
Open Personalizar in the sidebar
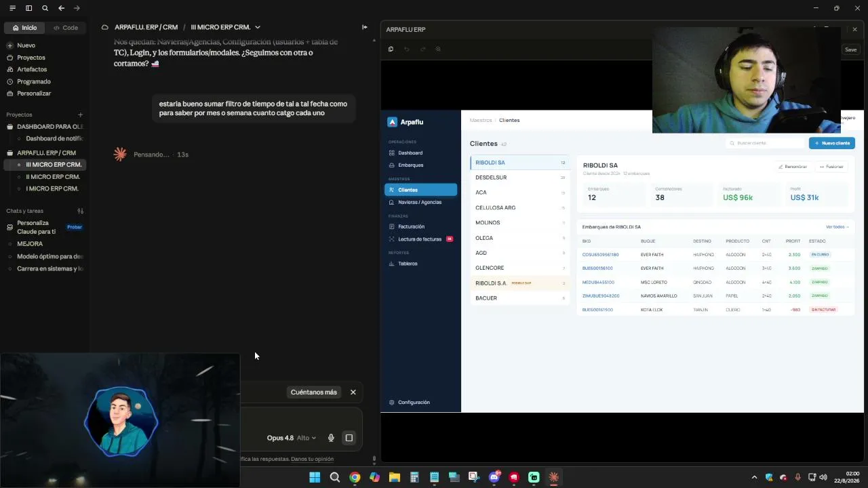click(x=34, y=94)
